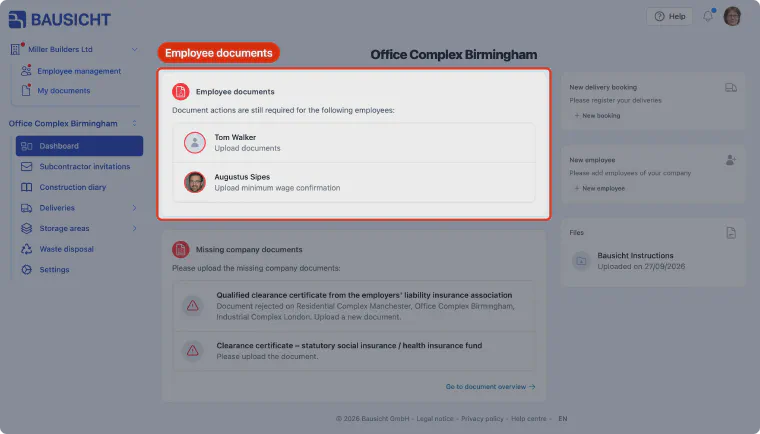
Task: Open the Help centre footer link
Action: pyautogui.click(x=528, y=419)
